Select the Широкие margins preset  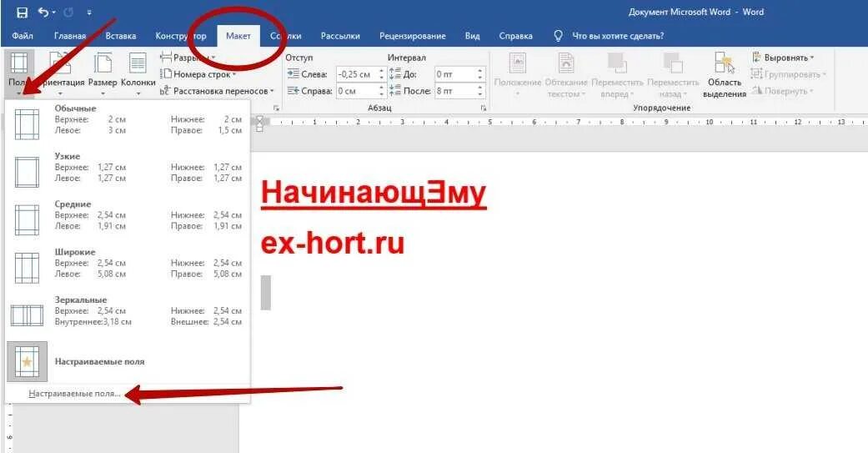pos(128,266)
